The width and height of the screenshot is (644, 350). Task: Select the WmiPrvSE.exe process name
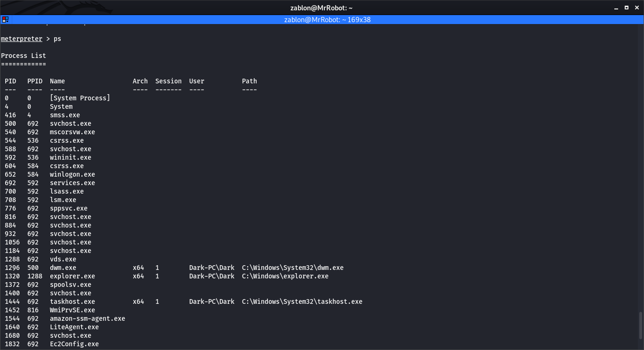coord(72,310)
